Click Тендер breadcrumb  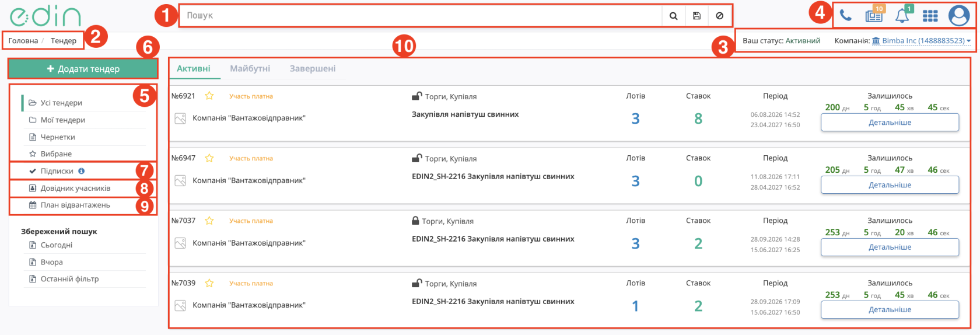[x=64, y=41]
